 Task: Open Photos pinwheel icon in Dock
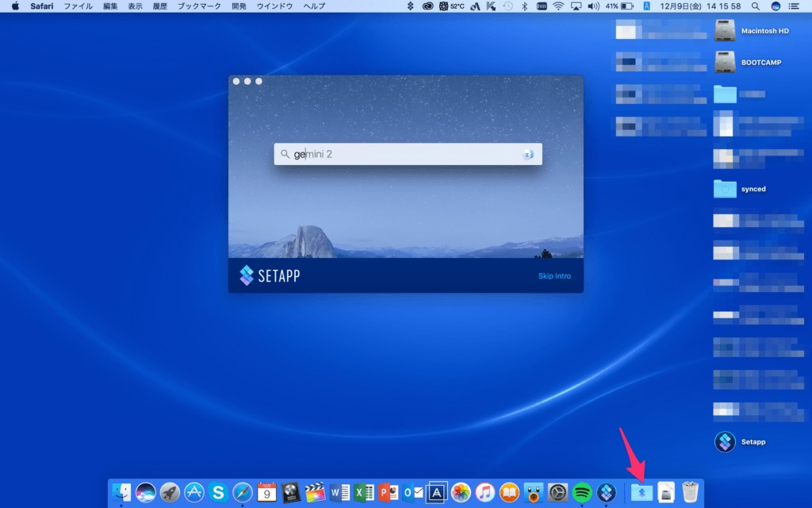coord(461,492)
